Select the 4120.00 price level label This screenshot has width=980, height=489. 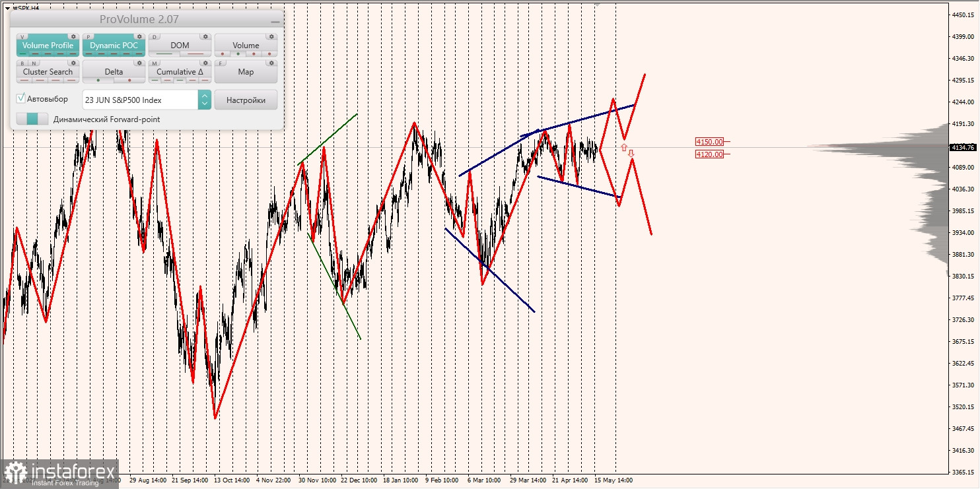[x=709, y=154]
